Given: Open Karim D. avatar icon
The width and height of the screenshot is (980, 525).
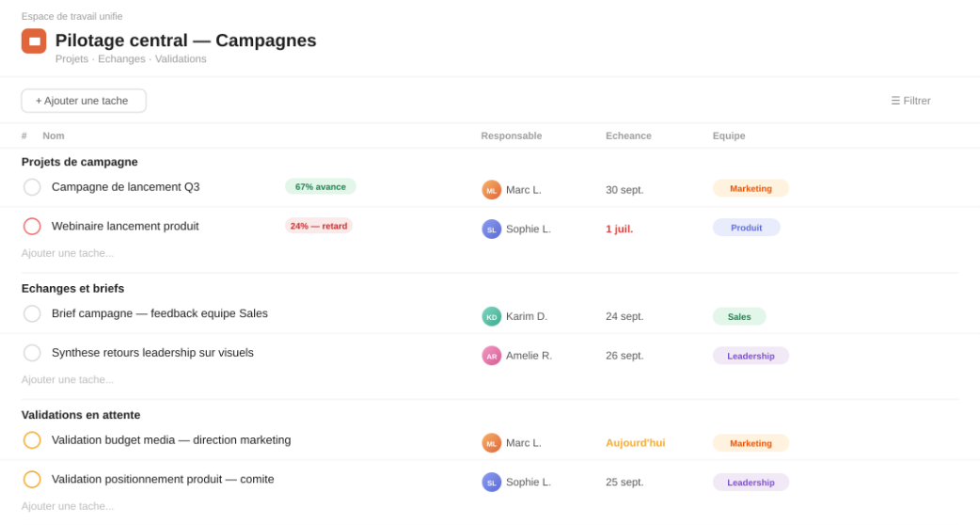Looking at the screenshot, I should pos(492,317).
